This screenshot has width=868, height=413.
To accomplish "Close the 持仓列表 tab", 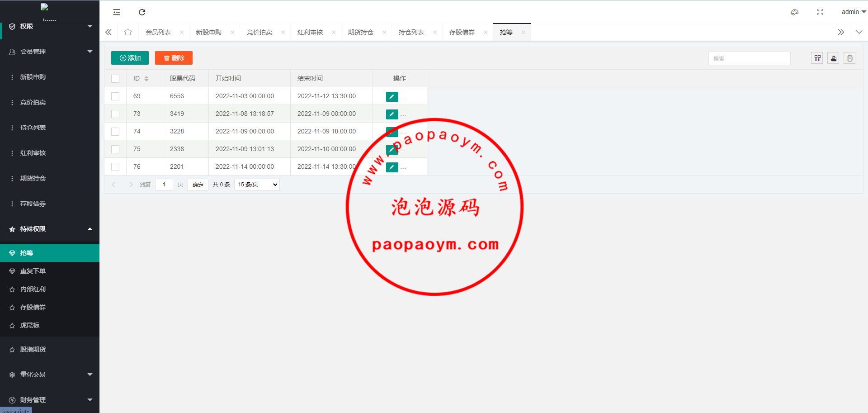I will coord(435,32).
